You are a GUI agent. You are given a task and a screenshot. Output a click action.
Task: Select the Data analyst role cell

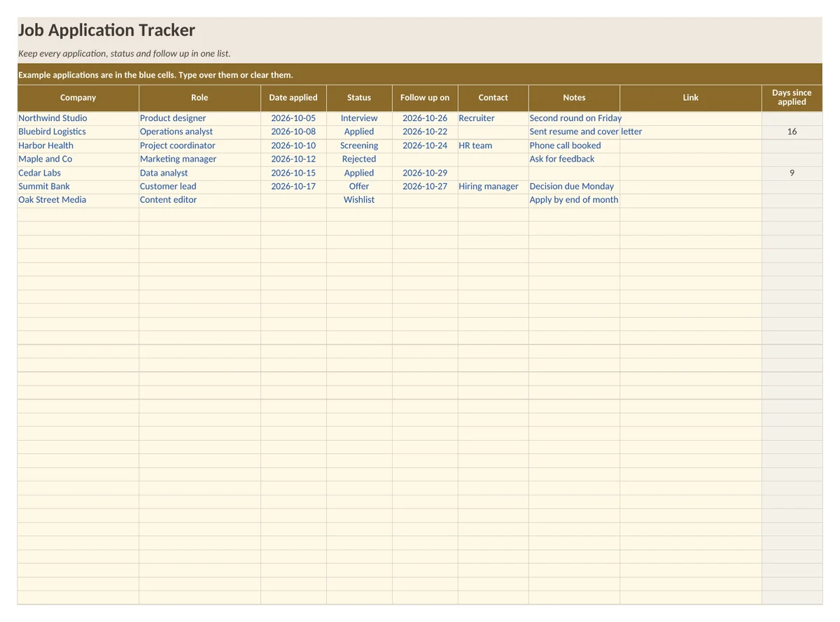point(199,173)
